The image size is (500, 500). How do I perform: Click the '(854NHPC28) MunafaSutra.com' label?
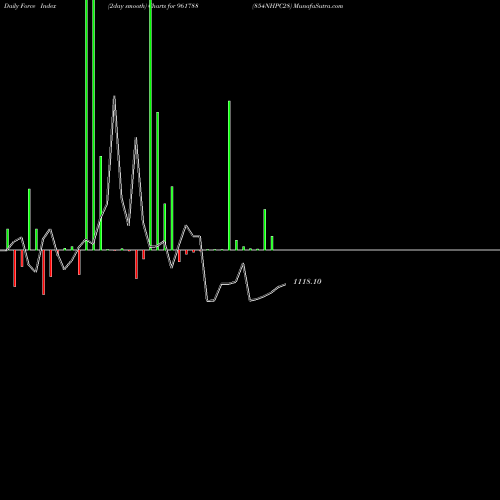[297, 6]
